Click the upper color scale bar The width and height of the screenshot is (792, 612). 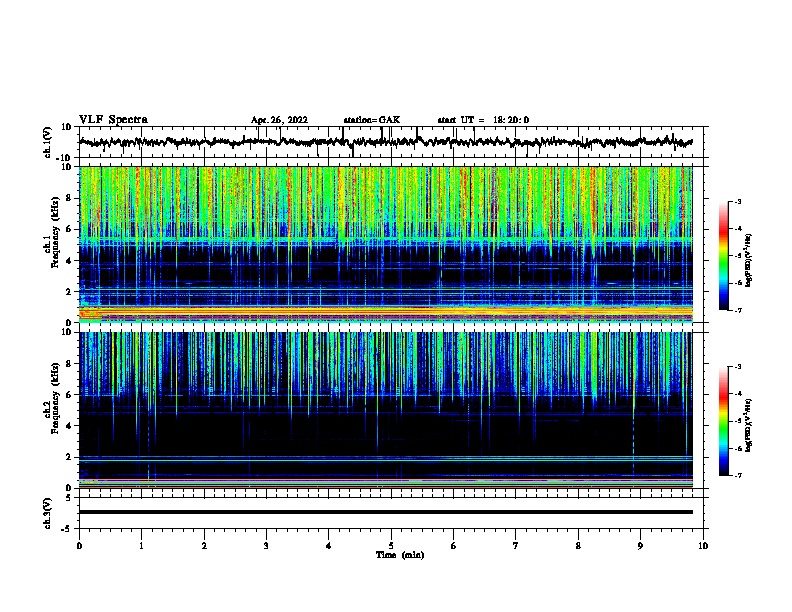(723, 256)
